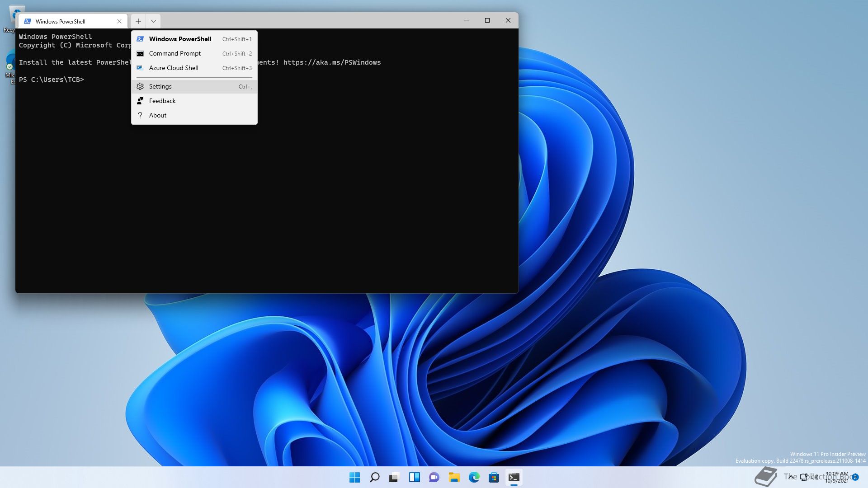Open Task View on taskbar

[395, 477]
